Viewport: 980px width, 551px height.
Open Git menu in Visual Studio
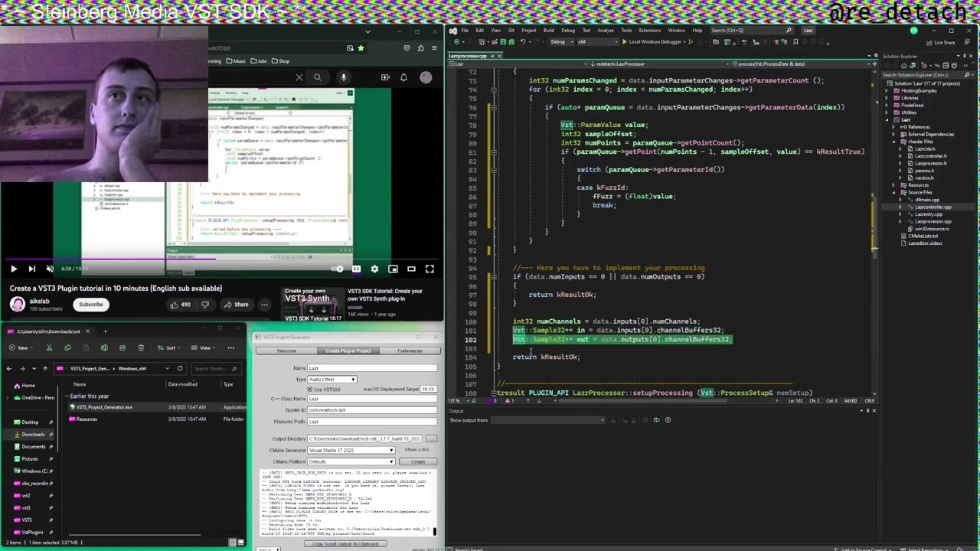[x=513, y=31]
